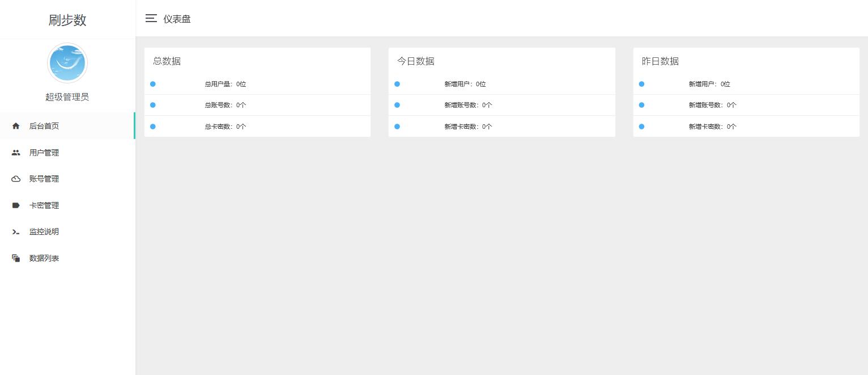Image resolution: width=868 pixels, height=375 pixels.
Task: Toggle the hamburger sidebar menu icon
Action: [151, 18]
